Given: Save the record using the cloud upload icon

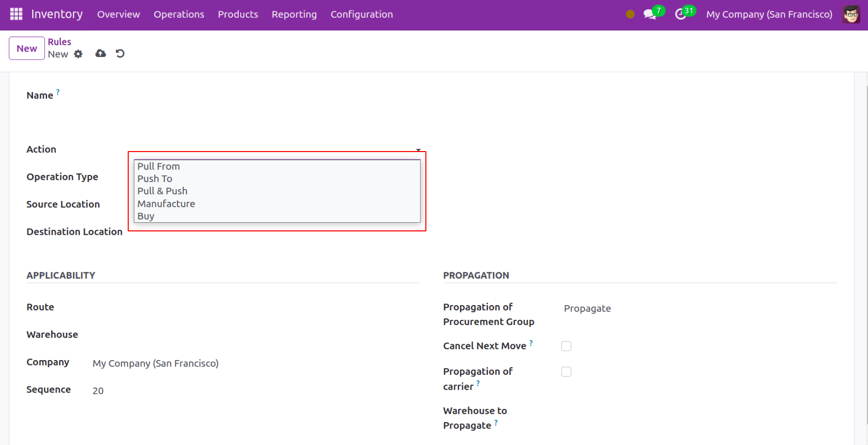Looking at the screenshot, I should point(101,53).
